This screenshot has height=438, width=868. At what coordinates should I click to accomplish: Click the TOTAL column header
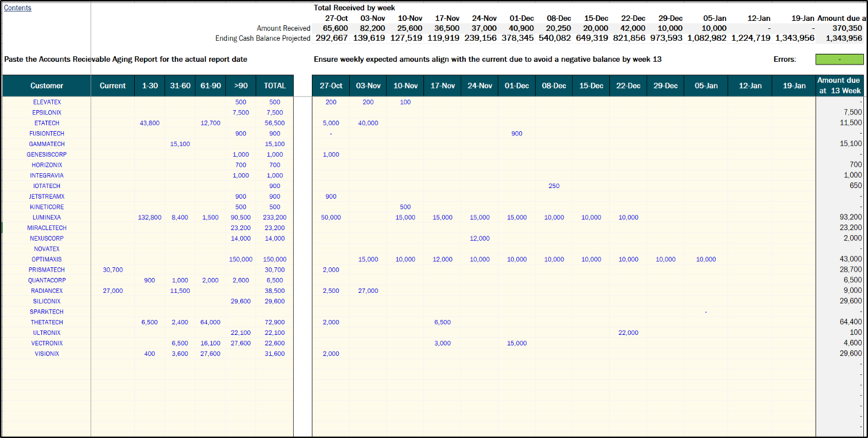[274, 86]
